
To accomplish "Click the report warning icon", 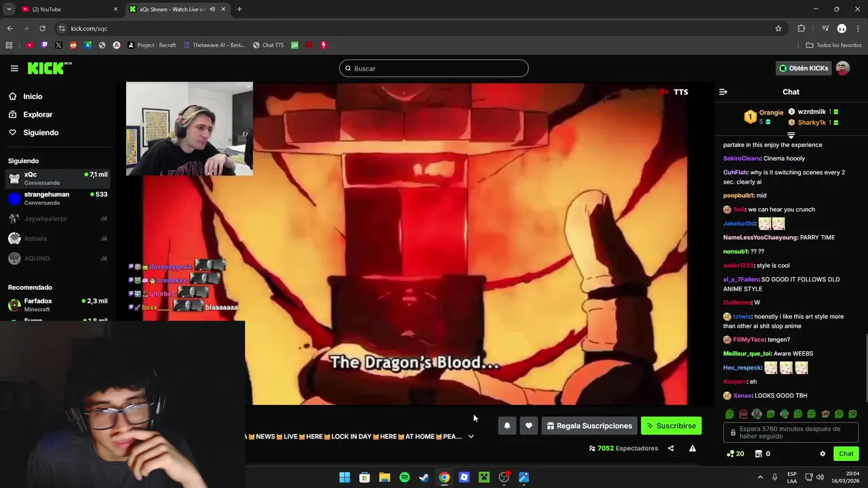I will point(692,449).
